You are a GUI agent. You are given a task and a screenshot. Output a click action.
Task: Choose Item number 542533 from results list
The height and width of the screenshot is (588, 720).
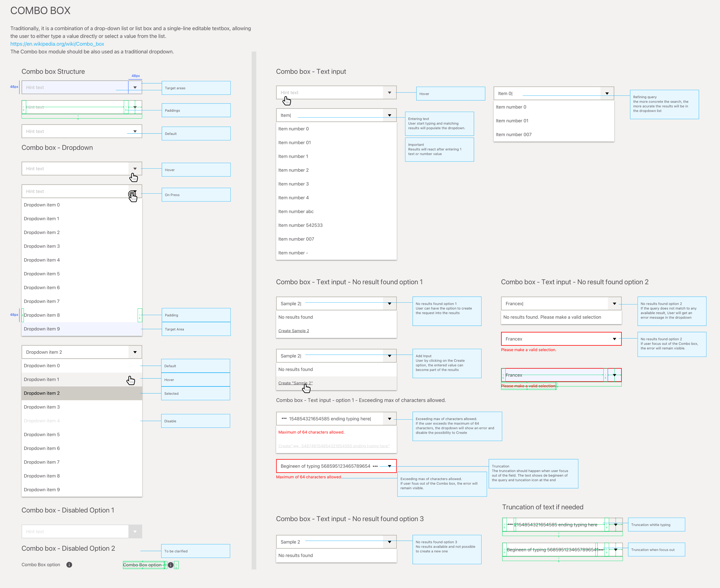coord(300,225)
